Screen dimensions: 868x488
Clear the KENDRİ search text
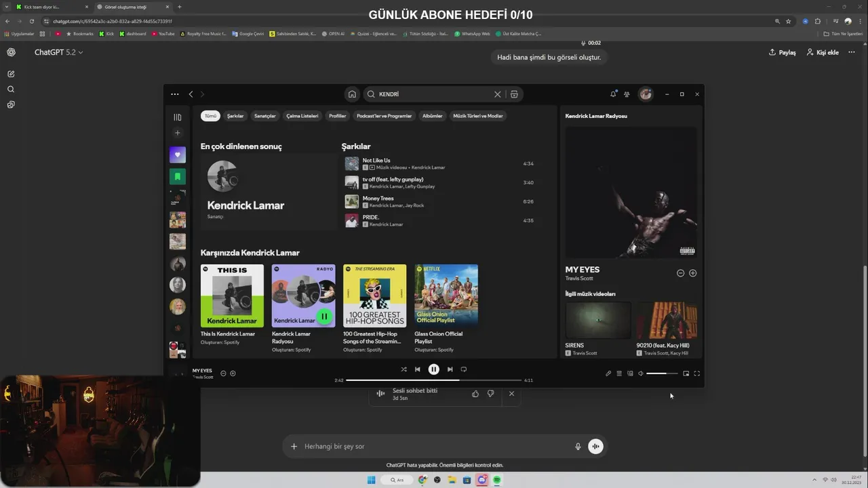(x=497, y=94)
